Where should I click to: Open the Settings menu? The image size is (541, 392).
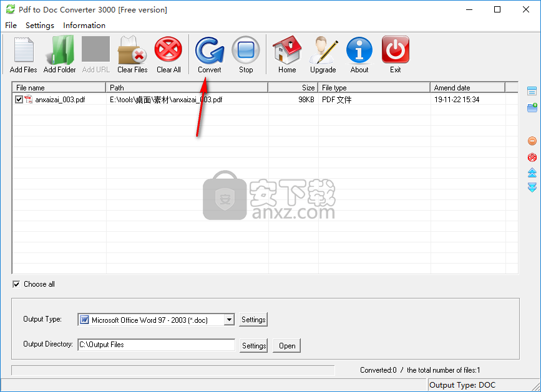40,26
